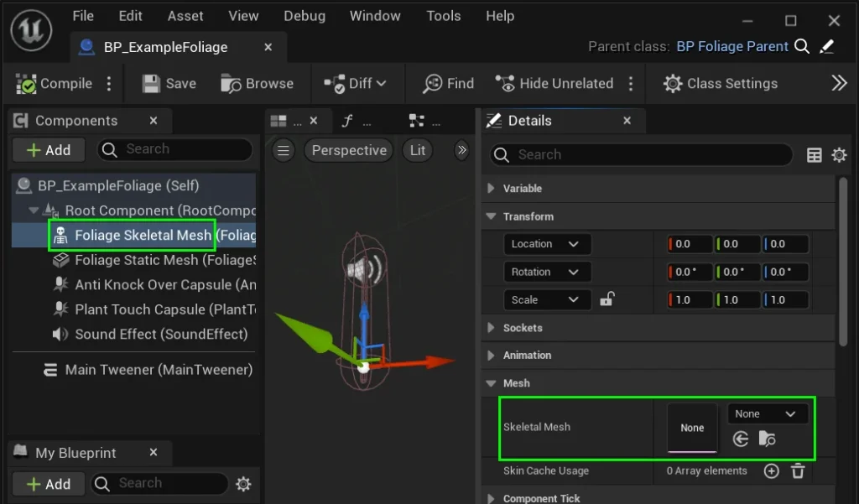Click Add button in Components panel
859x504 pixels.
tap(49, 150)
